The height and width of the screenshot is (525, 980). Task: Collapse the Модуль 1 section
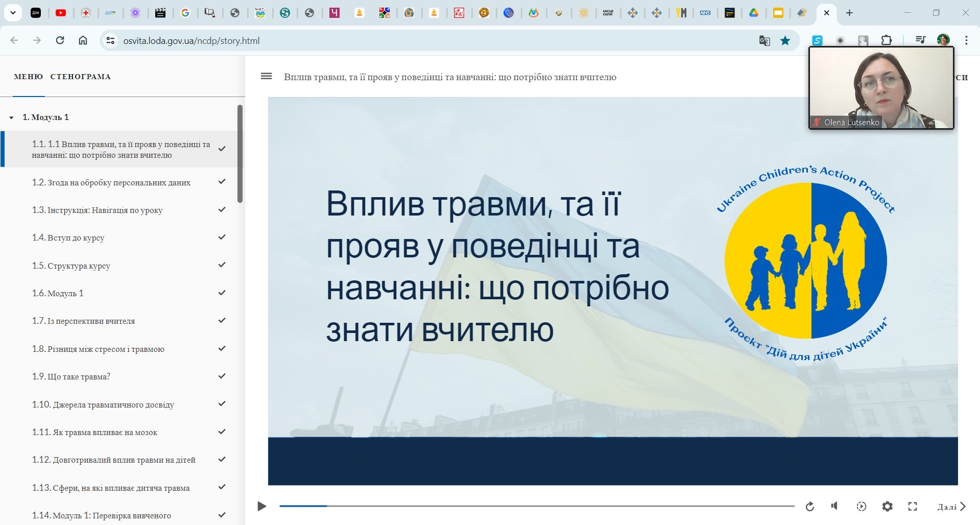pos(11,117)
